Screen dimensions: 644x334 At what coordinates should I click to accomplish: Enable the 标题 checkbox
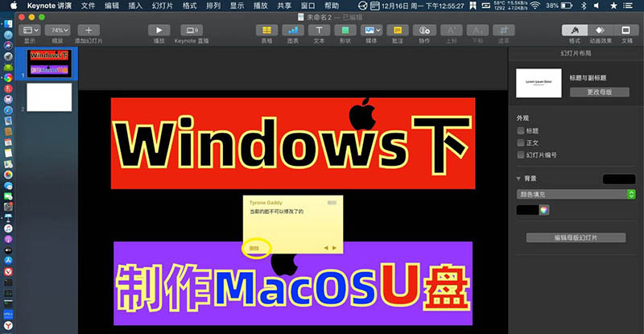point(520,130)
